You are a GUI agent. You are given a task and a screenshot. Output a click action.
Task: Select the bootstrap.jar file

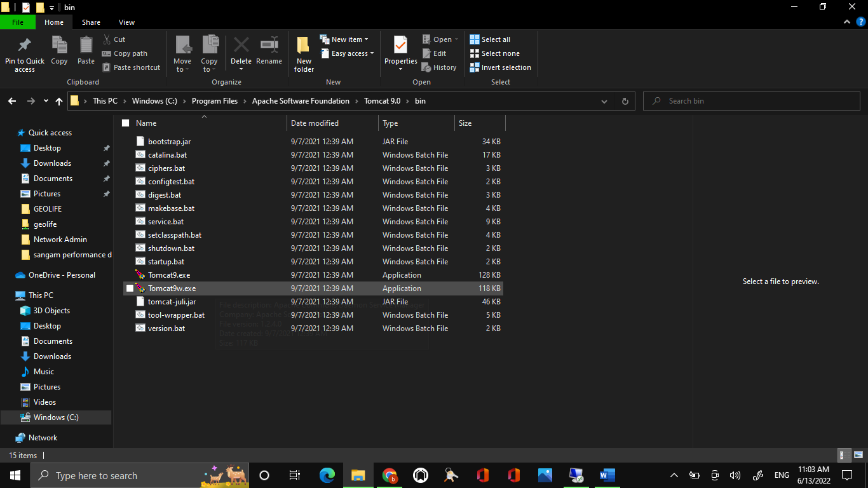coord(169,142)
